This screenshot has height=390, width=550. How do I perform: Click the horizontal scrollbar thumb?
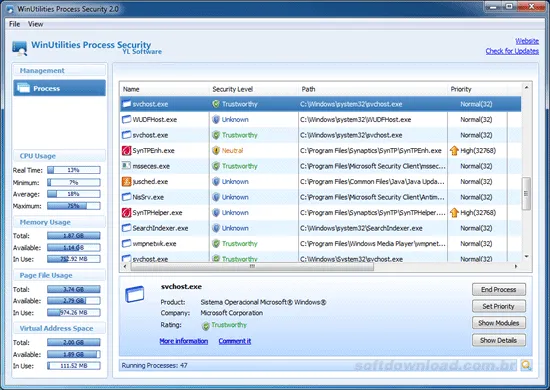pyautogui.click(x=252, y=267)
